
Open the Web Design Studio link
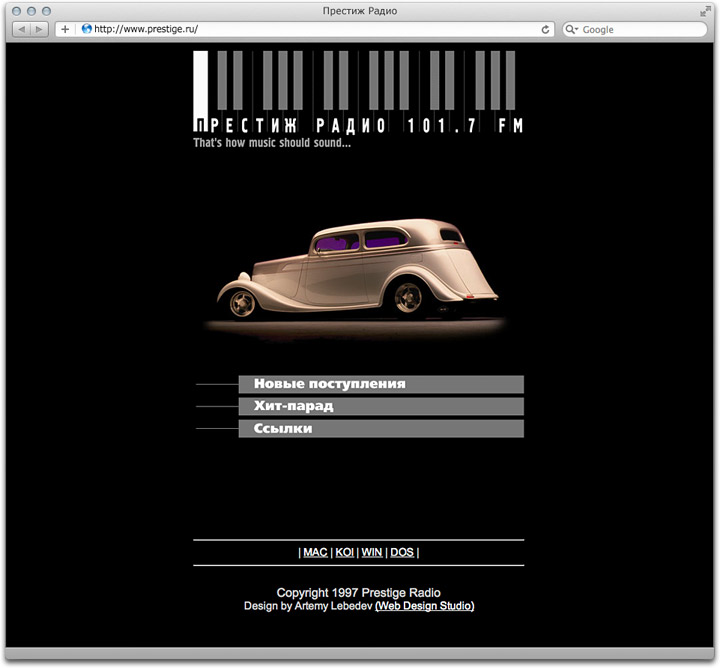click(424, 606)
